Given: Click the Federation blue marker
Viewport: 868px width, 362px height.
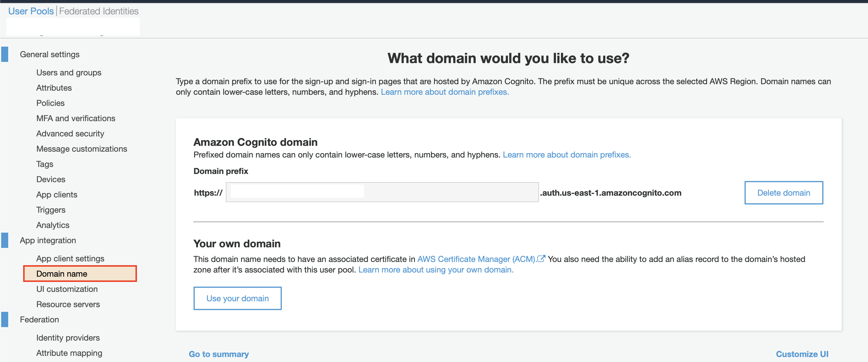Looking at the screenshot, I should [5, 319].
